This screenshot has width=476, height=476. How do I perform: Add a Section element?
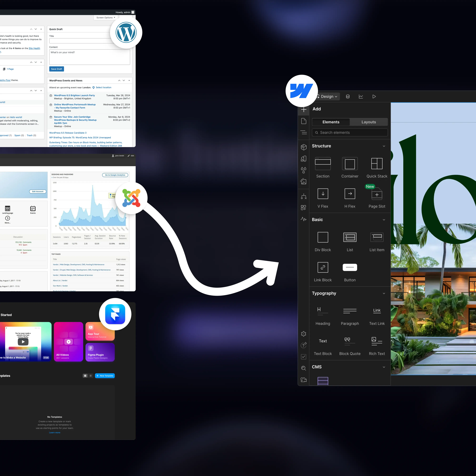point(323,168)
